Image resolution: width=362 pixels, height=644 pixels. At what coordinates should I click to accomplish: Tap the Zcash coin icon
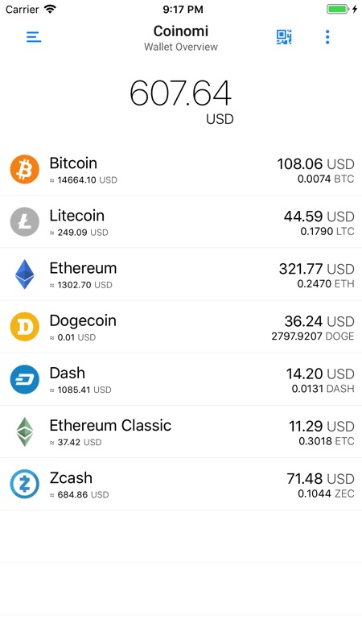[25, 484]
